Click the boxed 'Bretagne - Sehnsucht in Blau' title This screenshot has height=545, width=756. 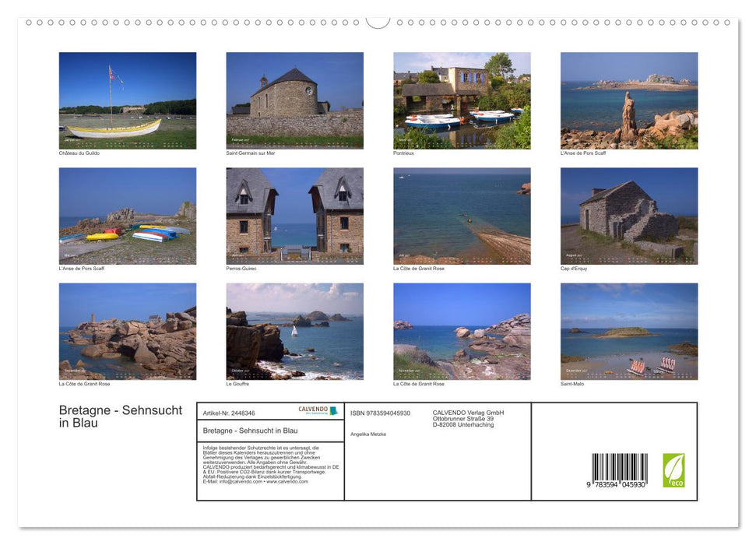(x=250, y=431)
